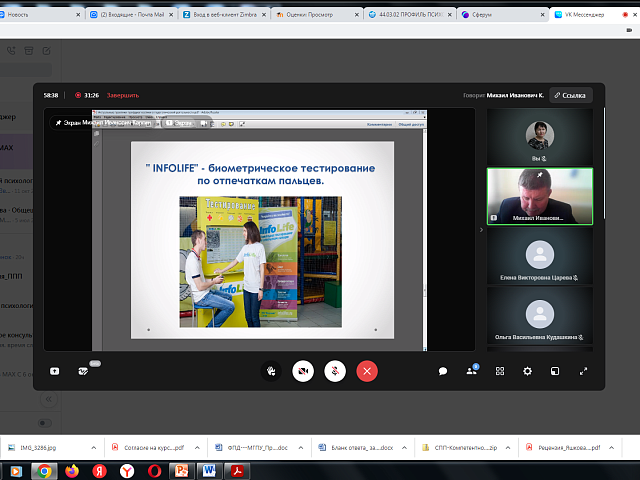Open dropdown for СПП-Компетентно zip download
The width and height of the screenshot is (640, 480).
click(508, 448)
